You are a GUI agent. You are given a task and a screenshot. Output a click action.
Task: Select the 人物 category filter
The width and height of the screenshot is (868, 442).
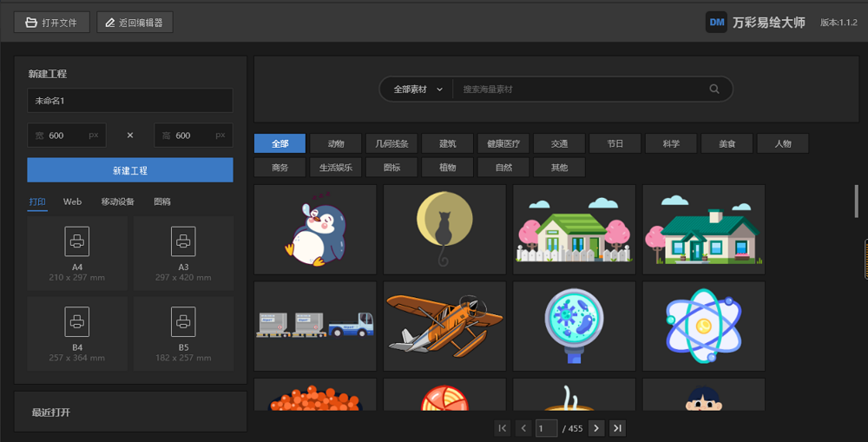pyautogui.click(x=783, y=143)
